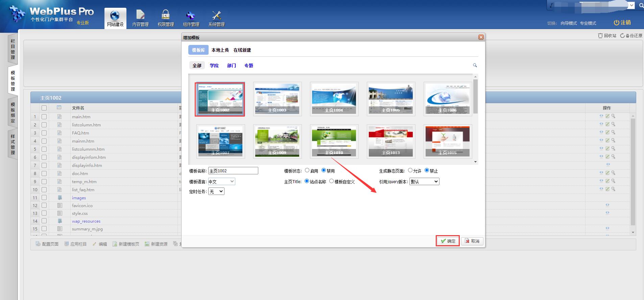The height and width of the screenshot is (300, 644).
Task: Open the 引用jquery版本 dropdown
Action: [424, 182]
